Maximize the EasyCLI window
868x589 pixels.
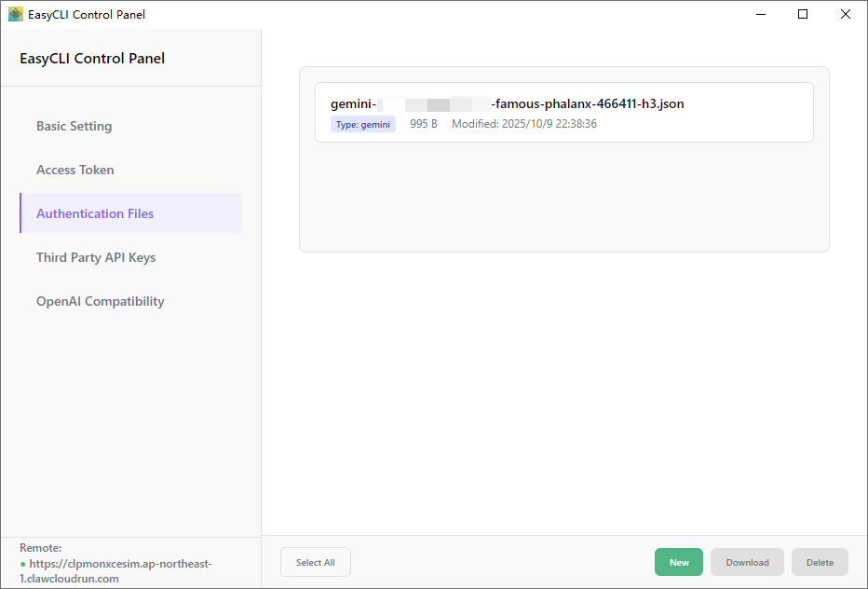click(803, 14)
